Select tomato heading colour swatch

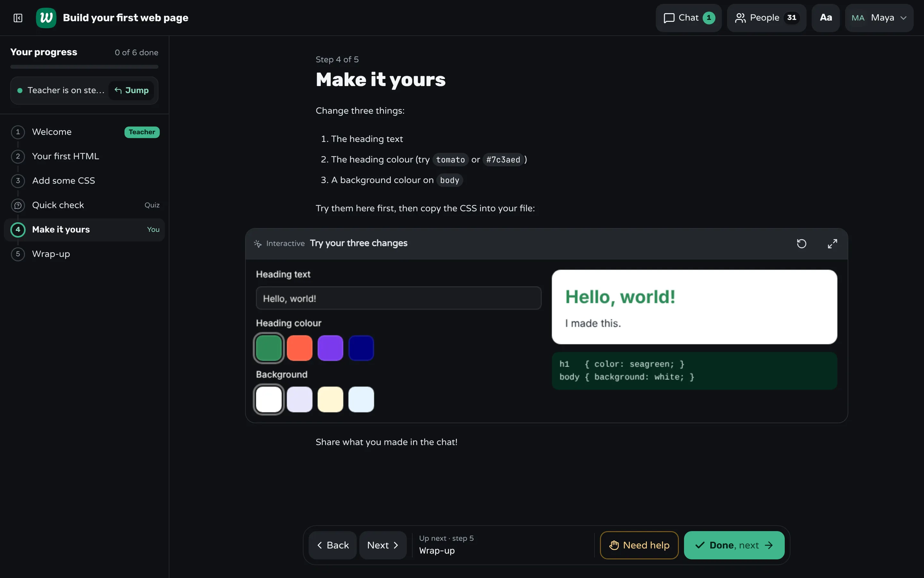point(299,348)
